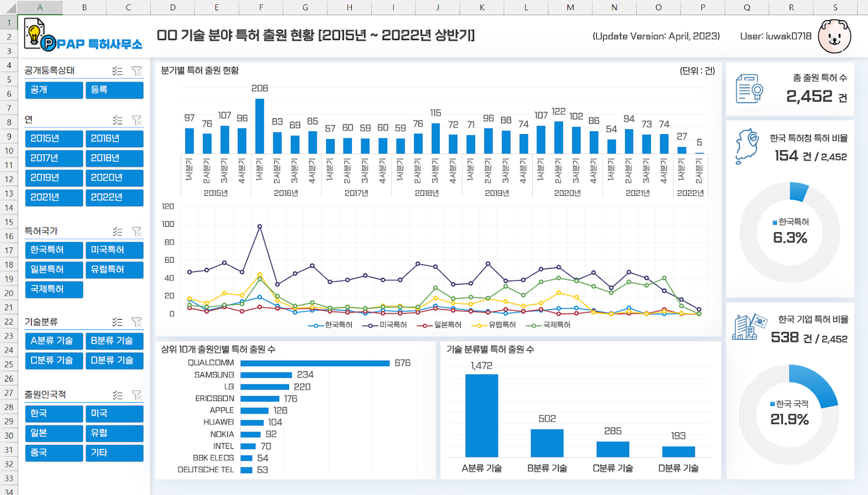Image resolution: width=868 pixels, height=495 pixels.
Task: Clear the filter on the 기술분류 slicer
Action: point(137,322)
